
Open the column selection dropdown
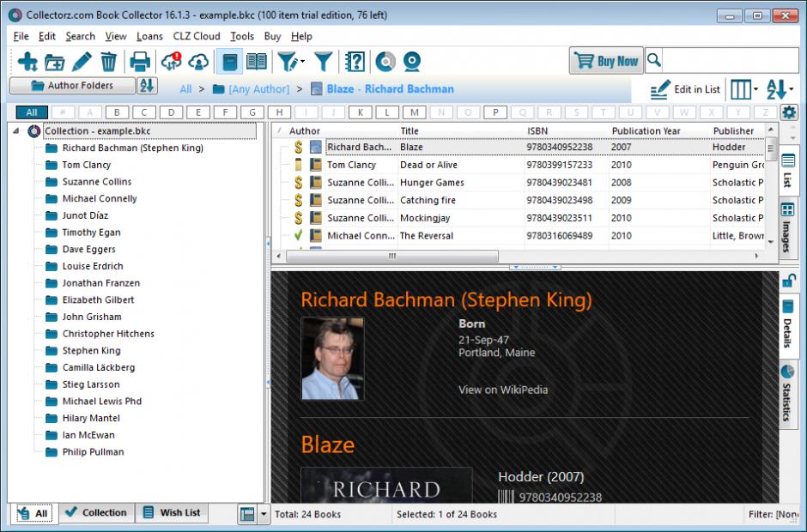point(744,89)
